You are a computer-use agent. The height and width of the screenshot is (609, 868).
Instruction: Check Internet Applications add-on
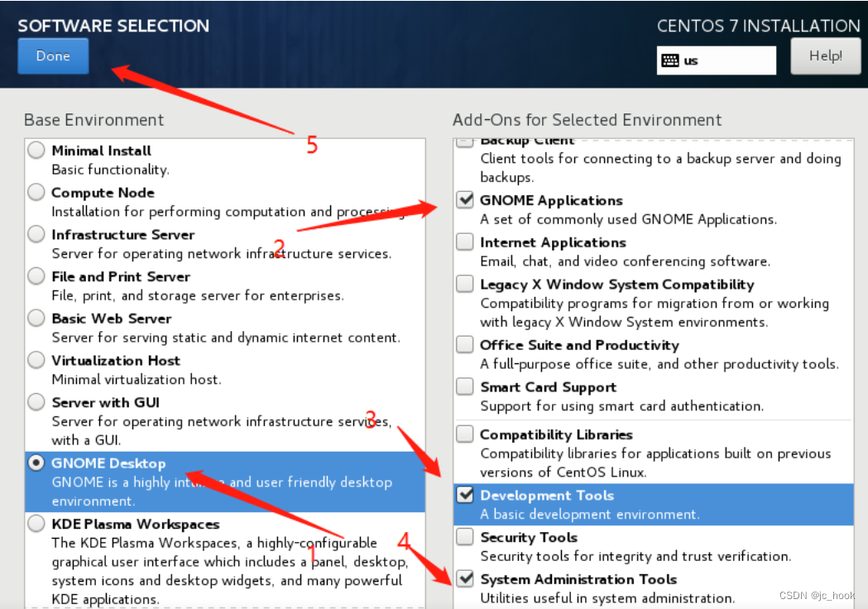point(465,242)
